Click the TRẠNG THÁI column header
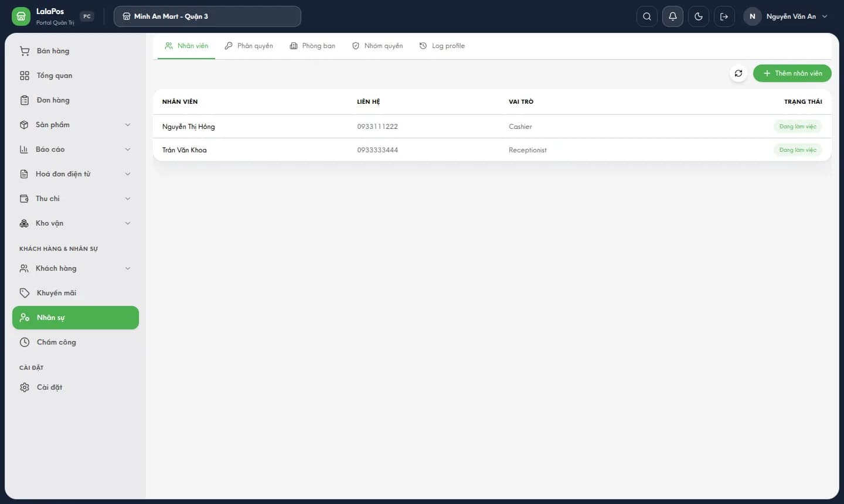 (x=803, y=102)
